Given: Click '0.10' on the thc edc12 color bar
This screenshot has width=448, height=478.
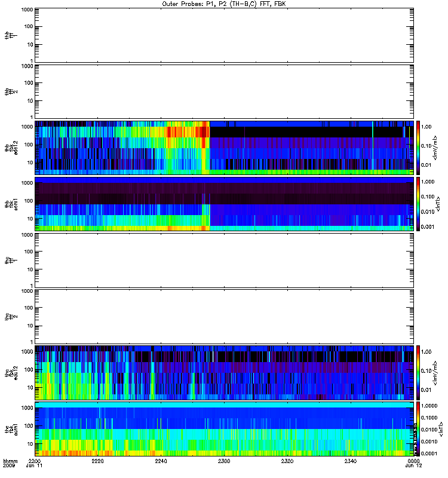Looking at the screenshot, I should click(x=426, y=370).
